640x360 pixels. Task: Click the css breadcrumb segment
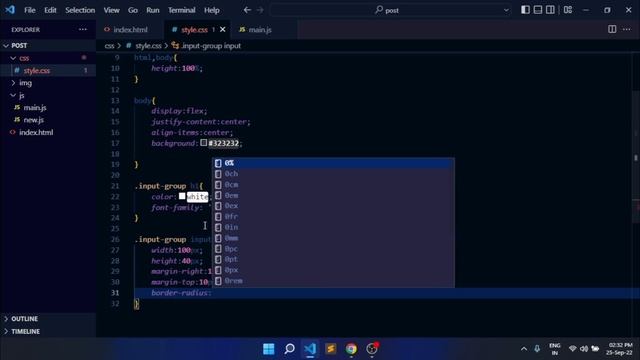tap(109, 46)
